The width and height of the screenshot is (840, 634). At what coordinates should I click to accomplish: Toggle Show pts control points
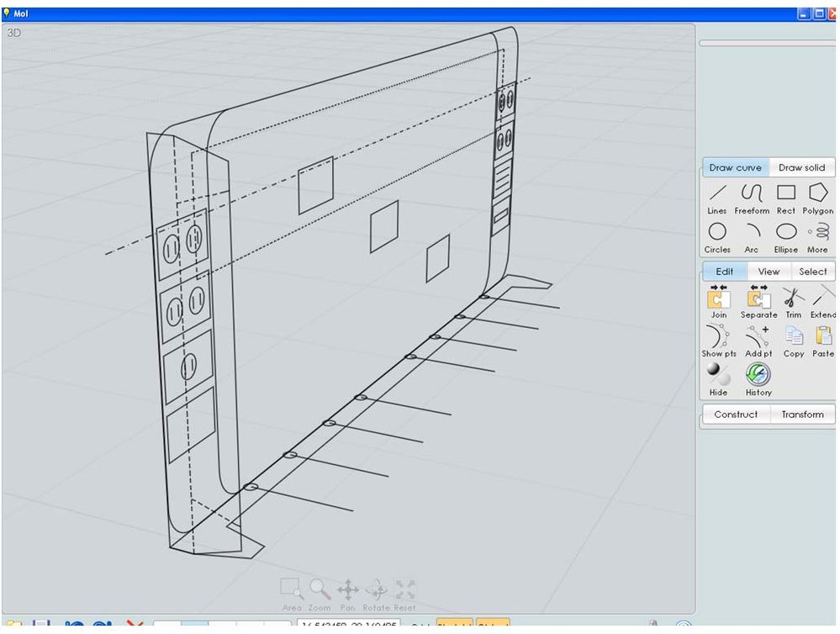[x=719, y=341]
